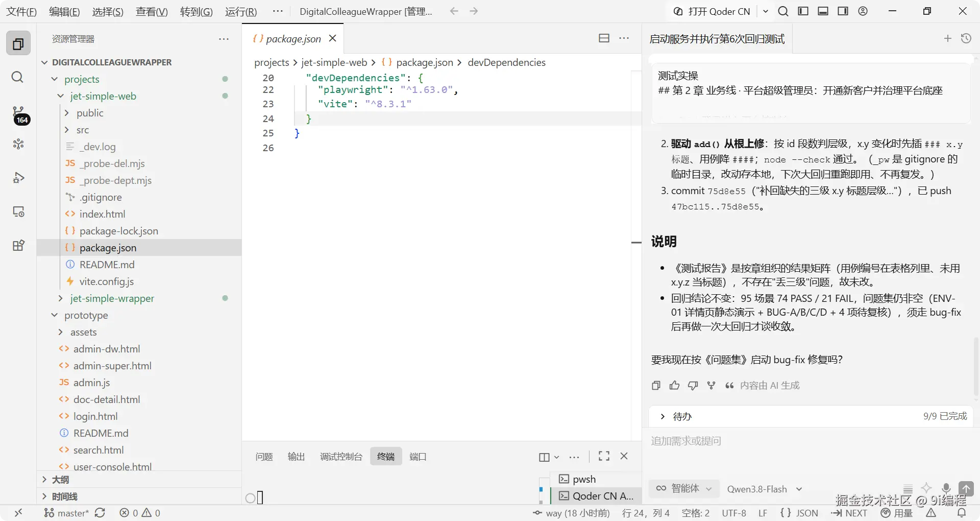Open the 文件(F) menu
The height and width of the screenshot is (521, 980).
click(x=21, y=11)
